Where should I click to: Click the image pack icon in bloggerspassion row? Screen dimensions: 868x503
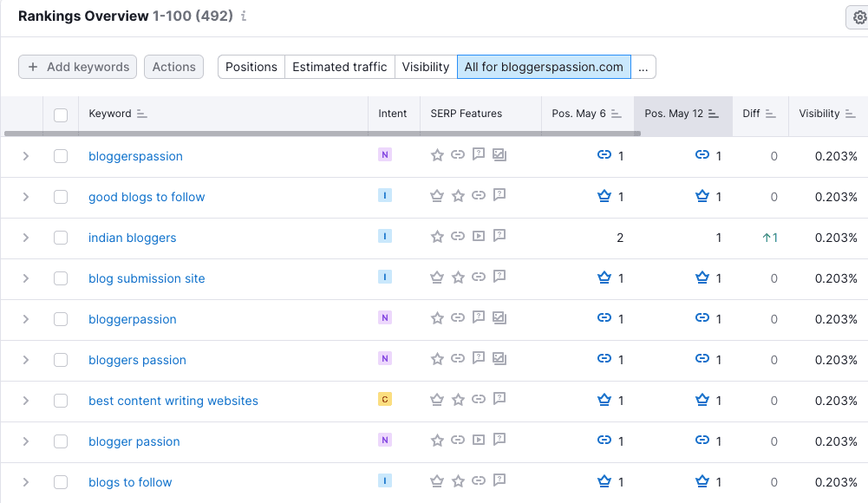pyautogui.click(x=499, y=155)
